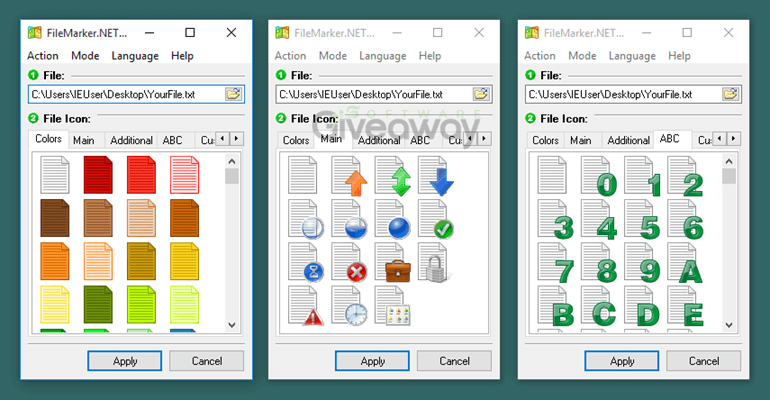Viewport: 770px width, 400px height.
Task: Open Additional tab in right window
Action: tap(628, 140)
